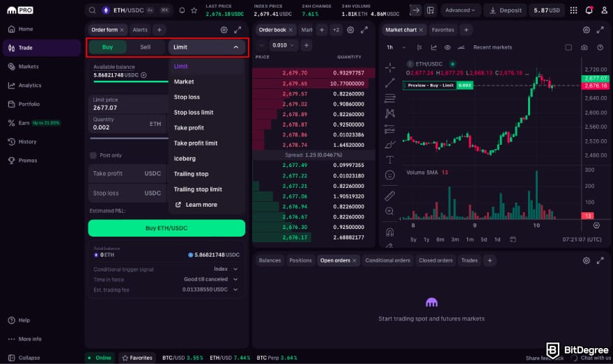
Task: Choose Iceberg order type
Action: tap(185, 159)
